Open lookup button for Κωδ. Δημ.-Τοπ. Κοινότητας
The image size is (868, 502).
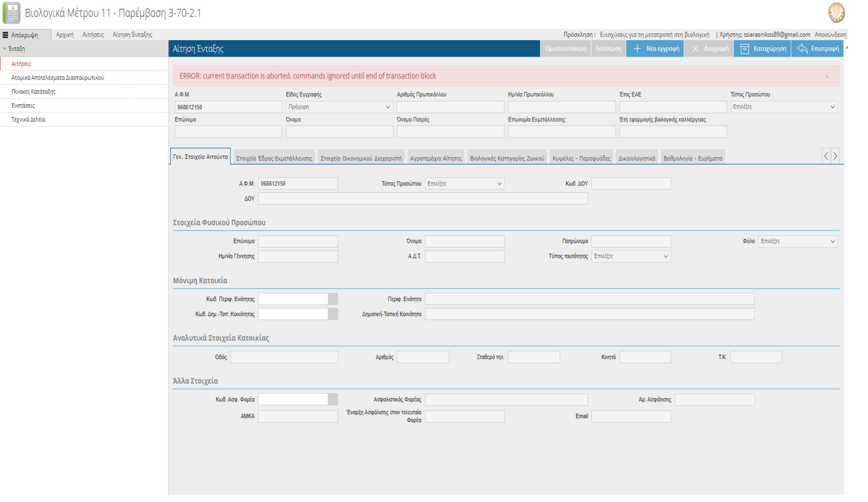(x=333, y=314)
